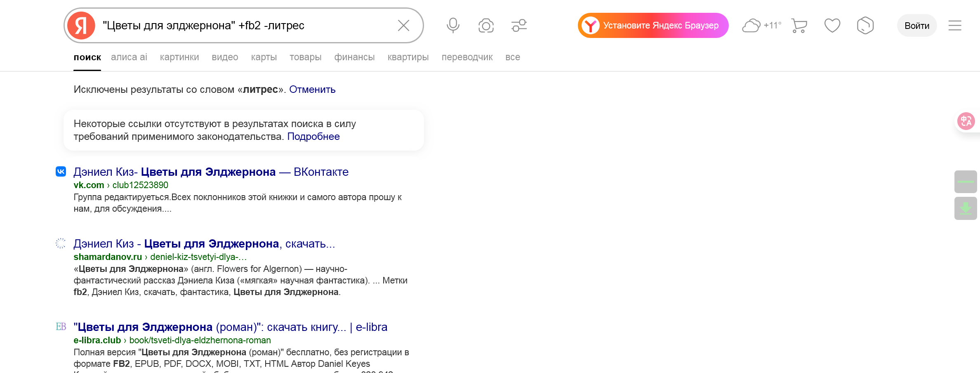Click into the search query text field
The height and width of the screenshot is (373, 980).
tap(243, 26)
